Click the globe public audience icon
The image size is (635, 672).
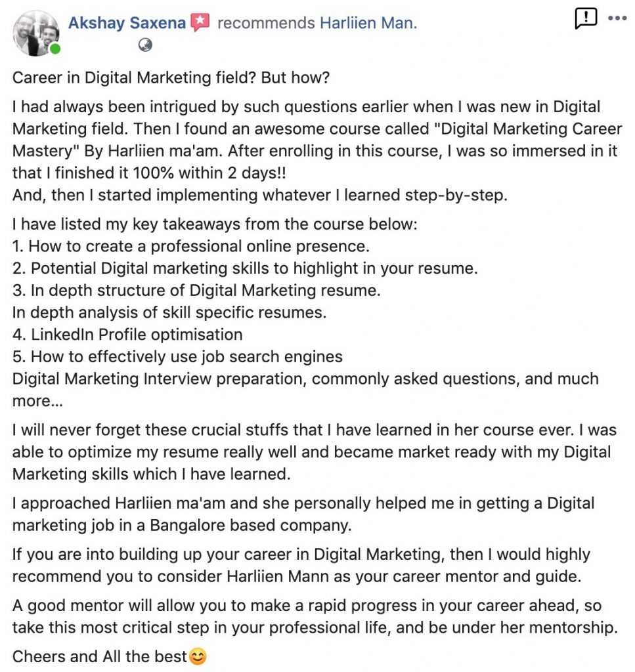click(145, 45)
